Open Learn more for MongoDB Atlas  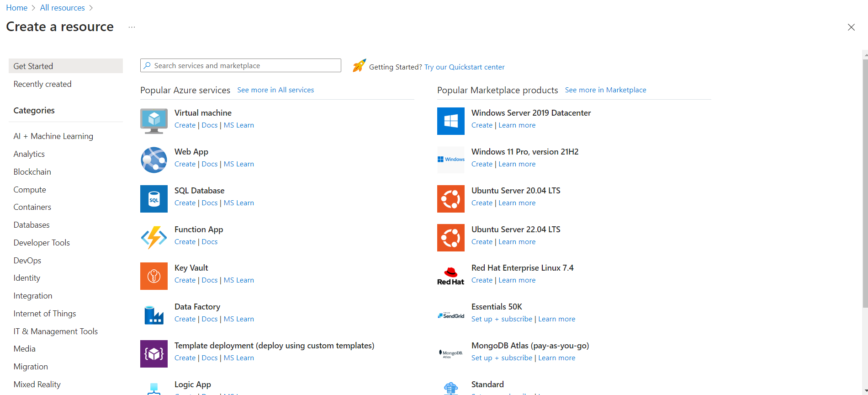tap(557, 358)
